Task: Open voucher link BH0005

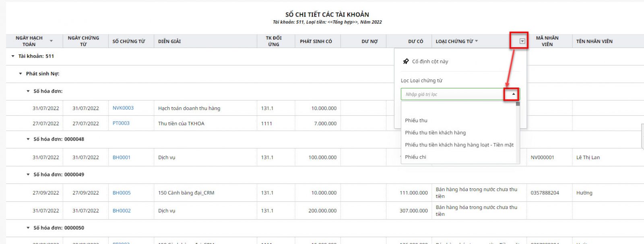Action: 122,193
